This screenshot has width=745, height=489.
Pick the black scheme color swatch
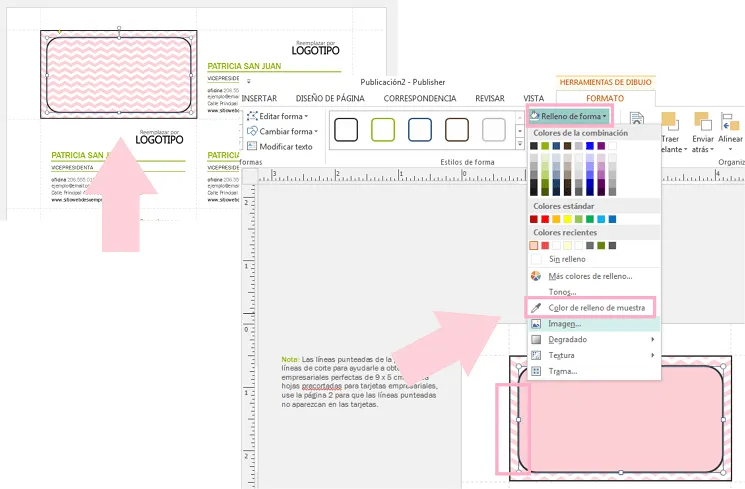click(x=534, y=146)
